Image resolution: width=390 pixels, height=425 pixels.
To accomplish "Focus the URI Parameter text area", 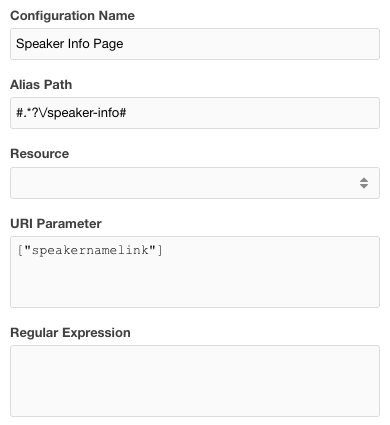I will (x=195, y=272).
